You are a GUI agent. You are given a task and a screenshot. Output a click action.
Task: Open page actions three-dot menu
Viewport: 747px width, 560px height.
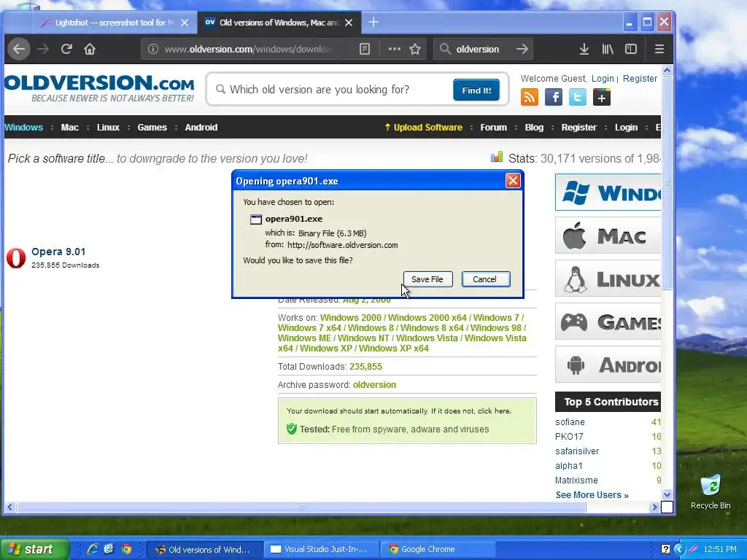point(394,49)
